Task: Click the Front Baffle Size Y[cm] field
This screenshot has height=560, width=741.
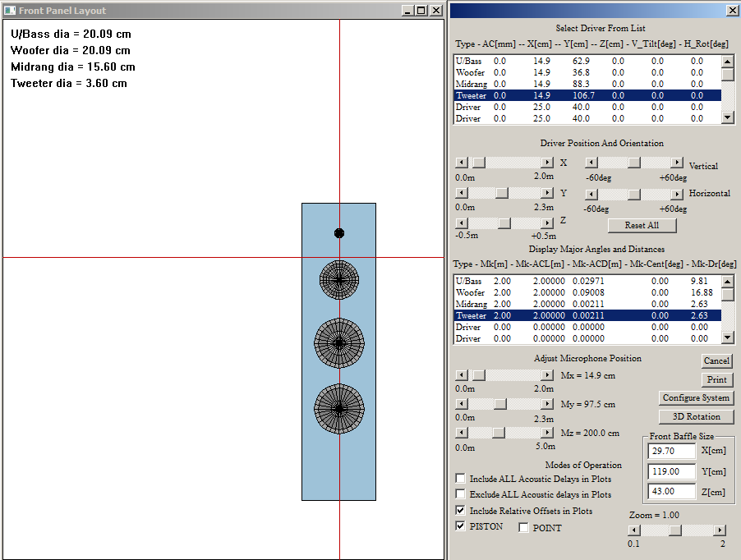Action: pos(671,471)
